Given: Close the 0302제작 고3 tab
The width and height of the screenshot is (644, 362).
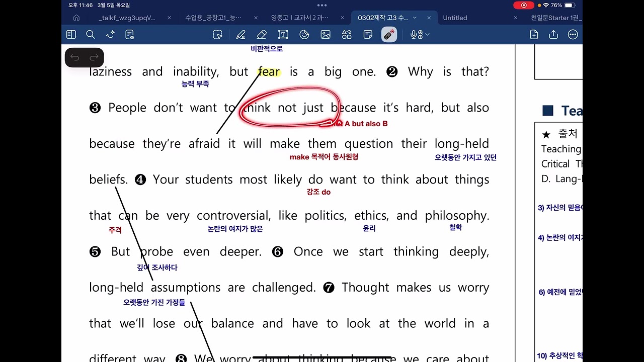Looking at the screenshot, I should coord(429,18).
